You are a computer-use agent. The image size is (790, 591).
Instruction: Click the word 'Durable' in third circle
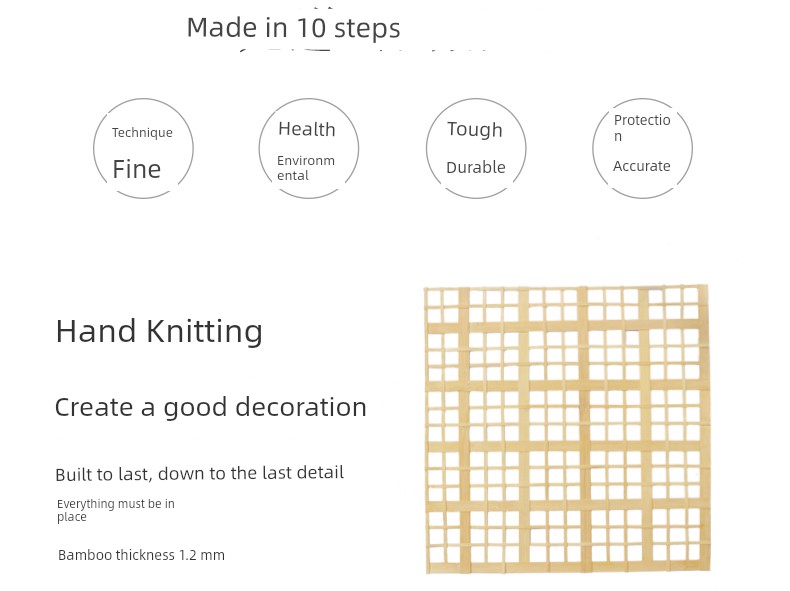click(476, 167)
